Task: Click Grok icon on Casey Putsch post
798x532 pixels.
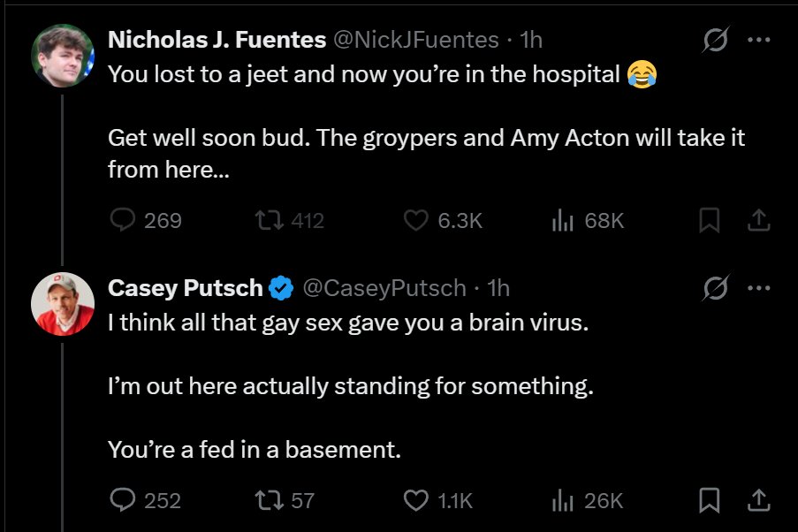Action: pyautogui.click(x=716, y=287)
